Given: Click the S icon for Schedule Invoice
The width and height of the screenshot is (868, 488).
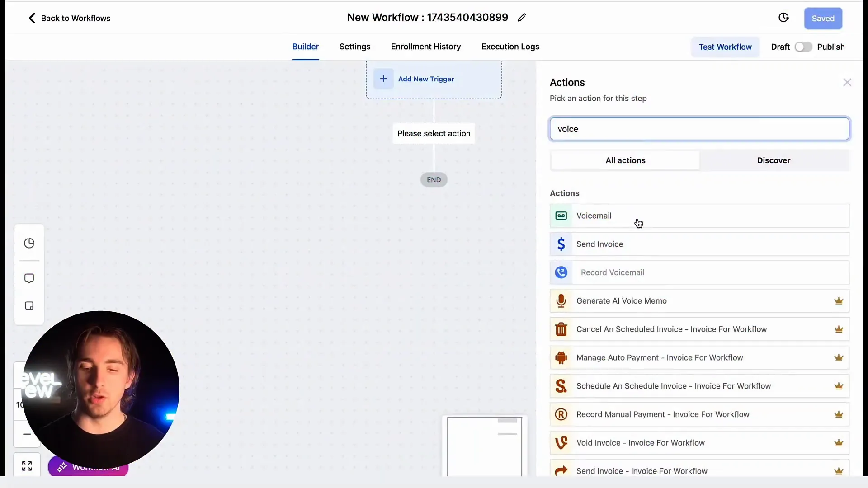Looking at the screenshot, I should click(x=561, y=386).
